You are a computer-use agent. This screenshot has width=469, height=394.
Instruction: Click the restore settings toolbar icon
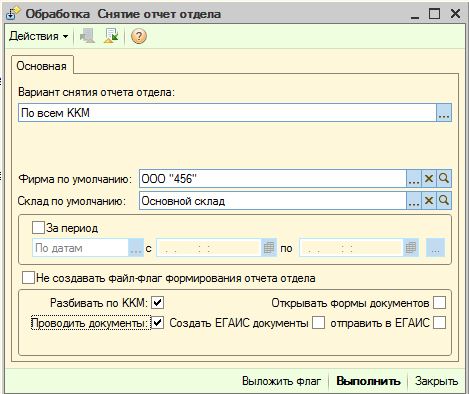point(111,36)
